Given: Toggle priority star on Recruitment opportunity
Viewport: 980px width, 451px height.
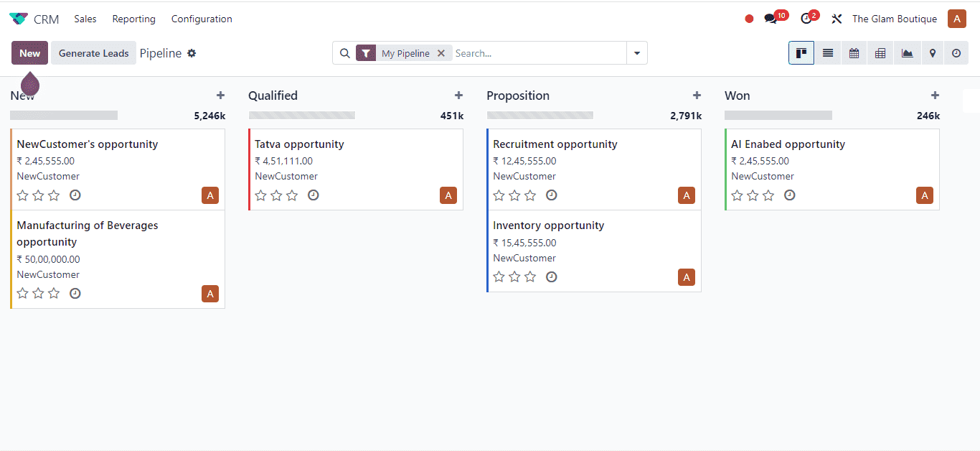Looking at the screenshot, I should click(499, 195).
